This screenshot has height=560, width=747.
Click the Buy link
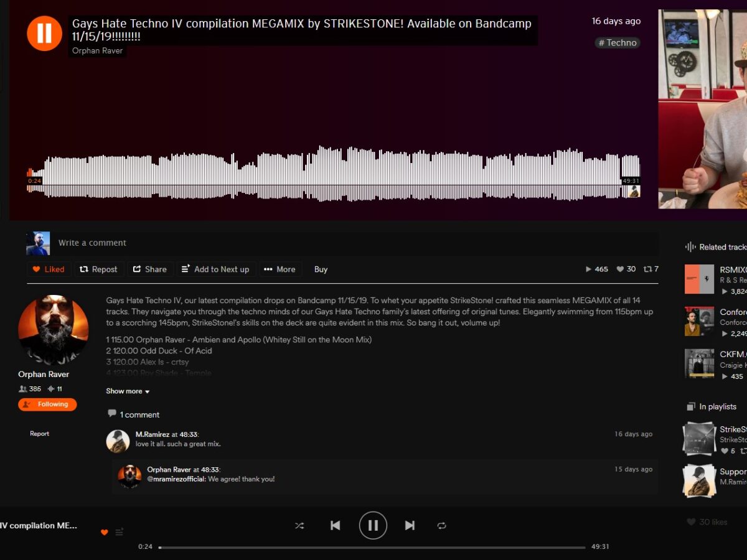(x=321, y=269)
